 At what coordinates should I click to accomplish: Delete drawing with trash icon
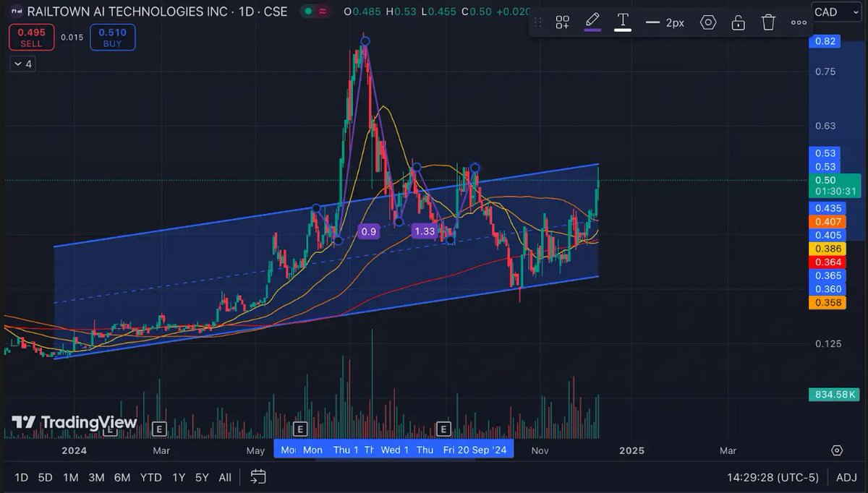pos(768,22)
